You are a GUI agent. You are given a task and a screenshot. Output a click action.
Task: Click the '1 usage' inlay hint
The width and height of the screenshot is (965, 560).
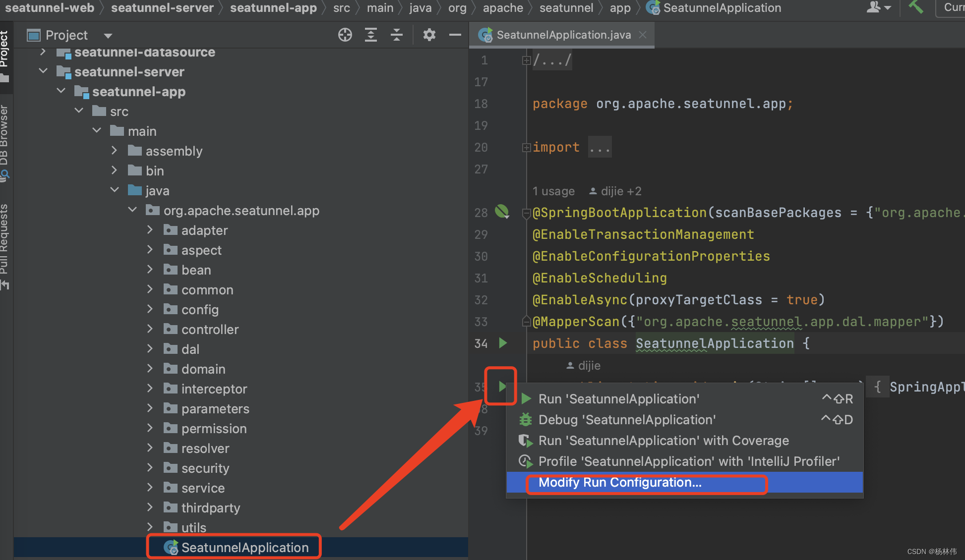pos(553,191)
